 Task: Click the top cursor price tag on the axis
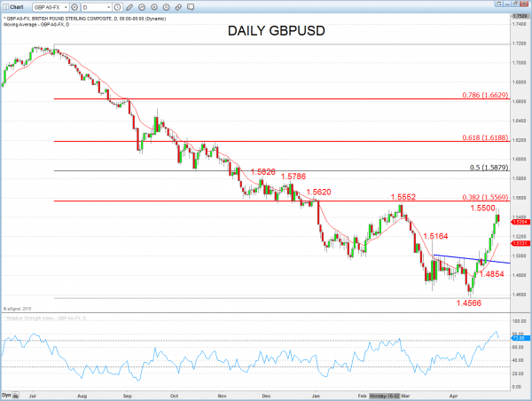click(520, 16)
